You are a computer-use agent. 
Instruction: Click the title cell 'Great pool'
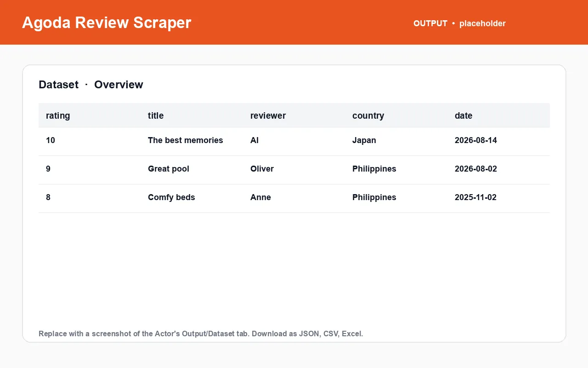coord(169,169)
